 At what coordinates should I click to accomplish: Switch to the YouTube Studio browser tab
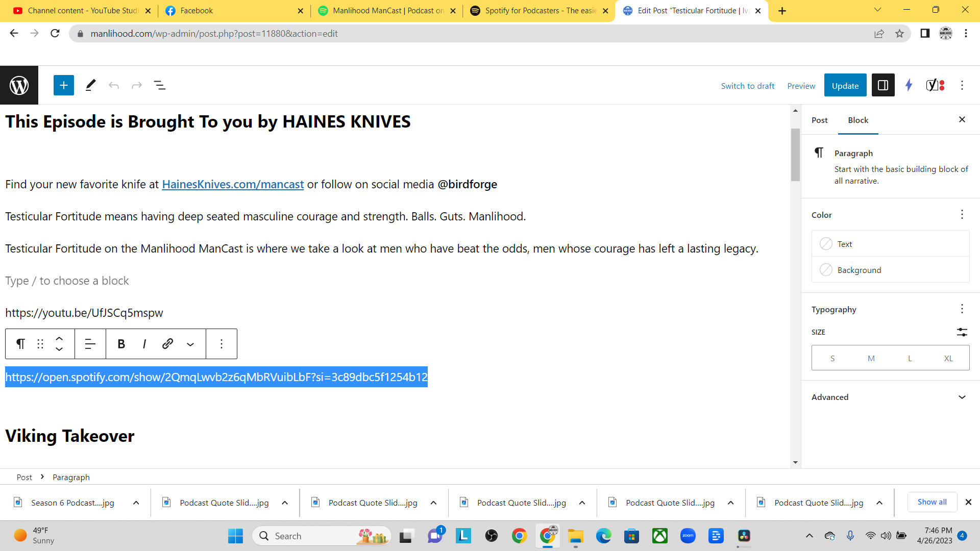click(x=82, y=11)
